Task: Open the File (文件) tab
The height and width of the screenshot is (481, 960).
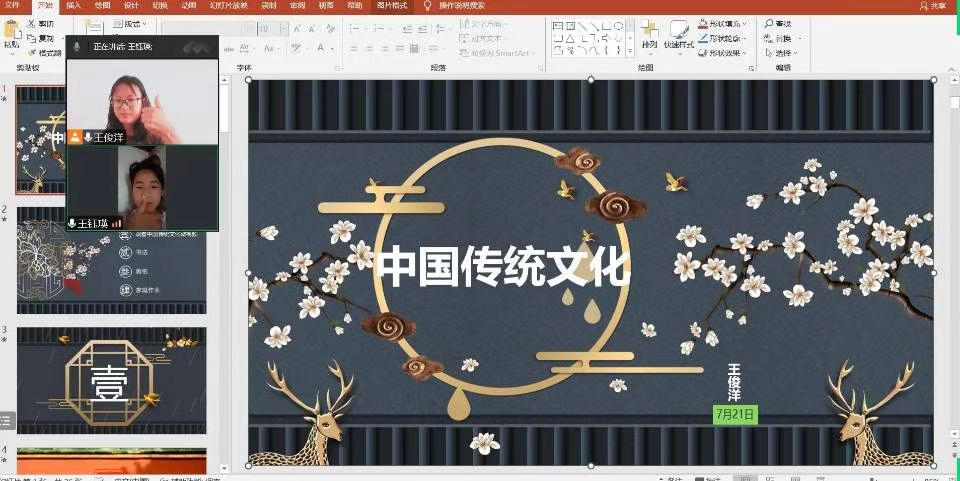Action: [x=12, y=6]
